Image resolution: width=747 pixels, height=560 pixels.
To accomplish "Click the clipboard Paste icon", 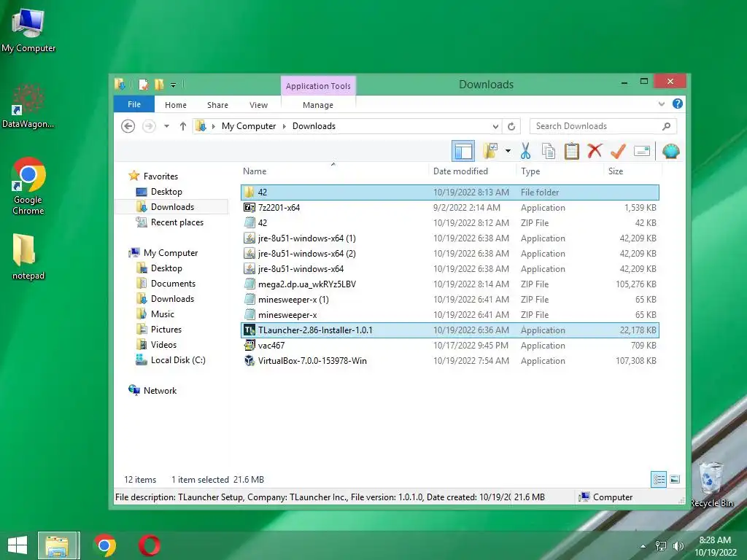I will point(571,152).
